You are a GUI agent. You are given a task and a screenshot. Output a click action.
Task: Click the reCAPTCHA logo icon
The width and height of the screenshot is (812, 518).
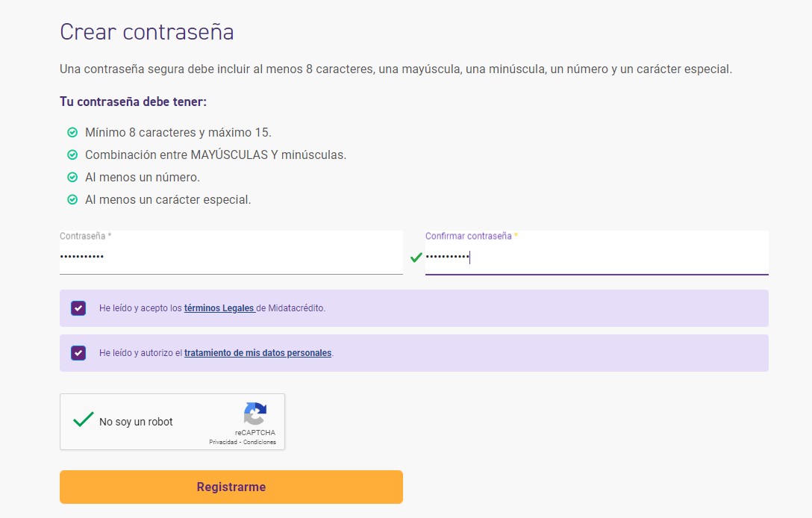click(x=254, y=414)
